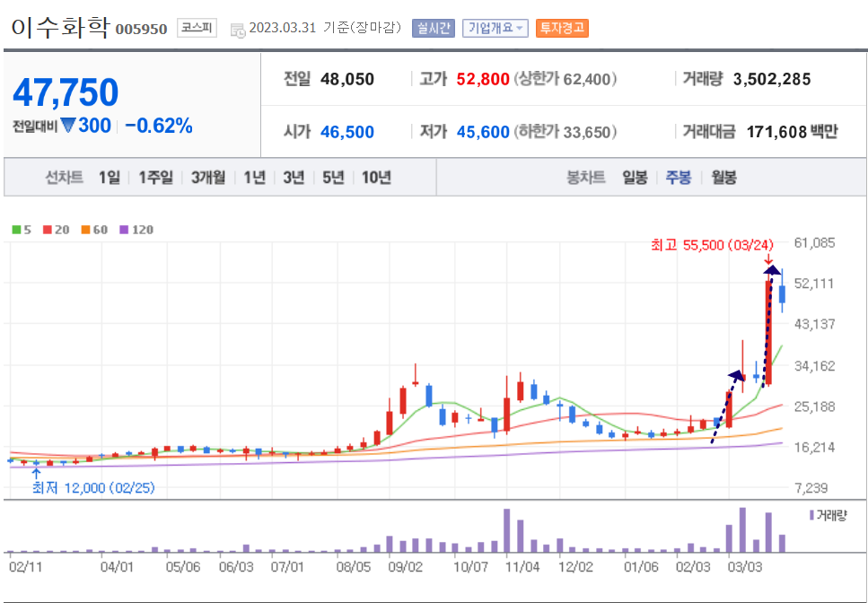Image resolution: width=868 pixels, height=603 pixels.
Task: Click the 전일 value 48,050
Action: click(x=347, y=79)
